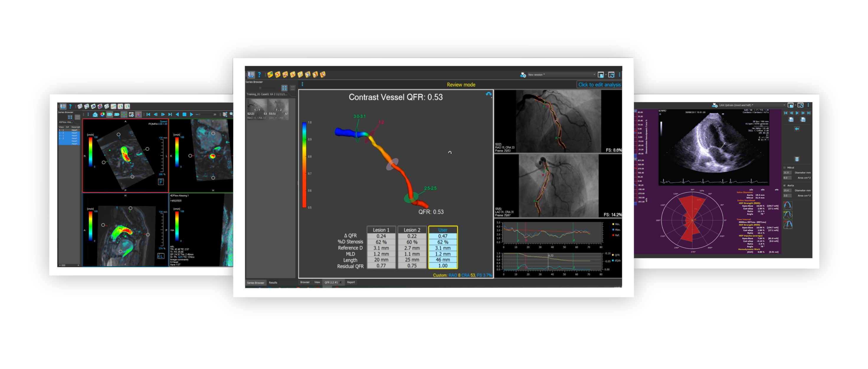Viewport: 868px width, 369px height.
Task: Switch to the Report tab
Action: click(351, 282)
